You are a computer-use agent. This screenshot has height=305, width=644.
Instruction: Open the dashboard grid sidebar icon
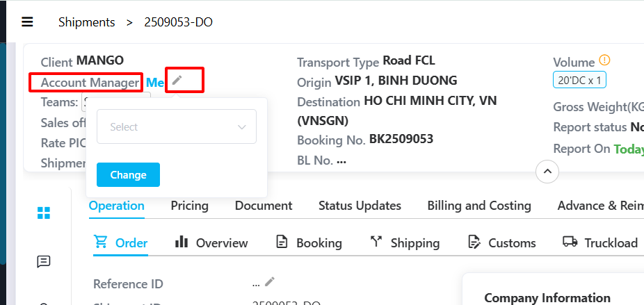click(44, 213)
